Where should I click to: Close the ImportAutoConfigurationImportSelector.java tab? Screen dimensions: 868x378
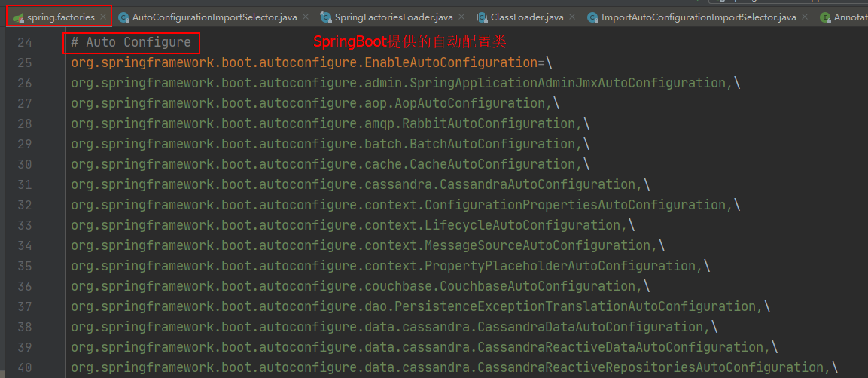coord(805,17)
